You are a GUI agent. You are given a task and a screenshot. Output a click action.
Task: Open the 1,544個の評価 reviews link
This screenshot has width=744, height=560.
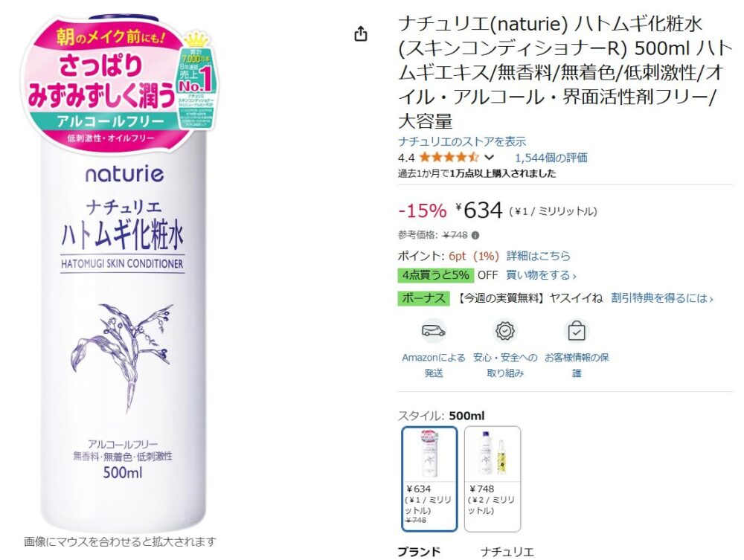coord(551,158)
